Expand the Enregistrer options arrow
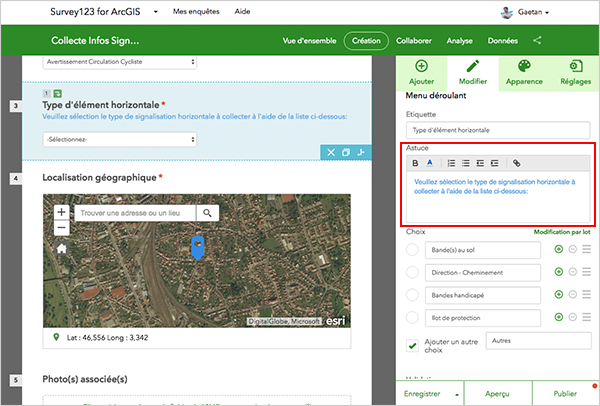 (x=457, y=394)
